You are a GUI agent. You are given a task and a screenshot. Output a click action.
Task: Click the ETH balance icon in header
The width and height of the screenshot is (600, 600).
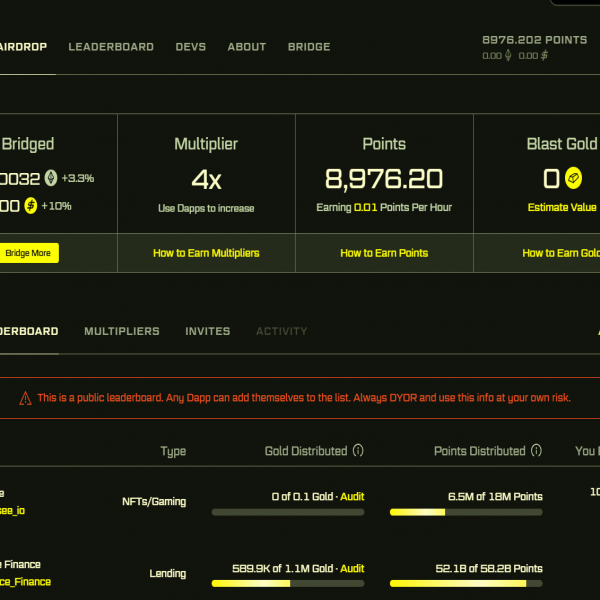[x=508, y=56]
